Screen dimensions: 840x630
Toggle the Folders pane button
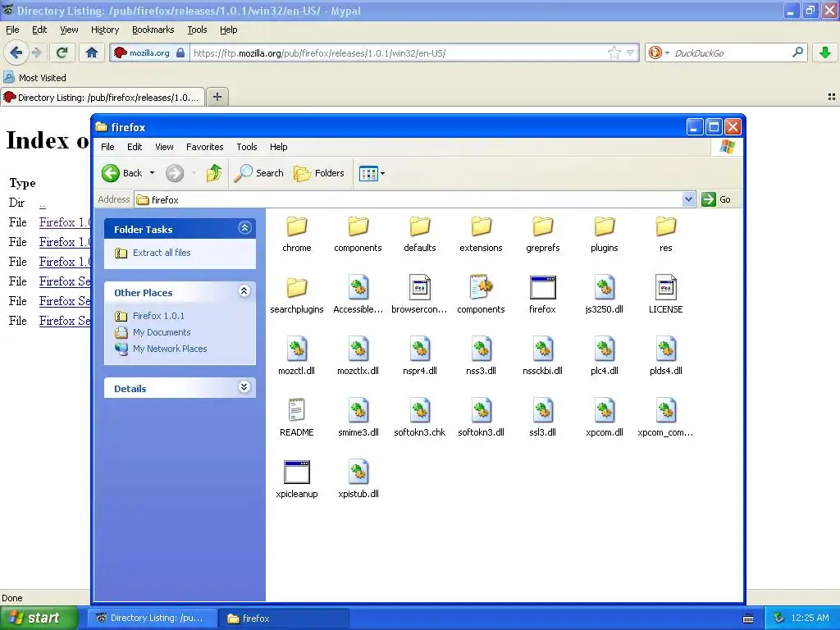319,173
